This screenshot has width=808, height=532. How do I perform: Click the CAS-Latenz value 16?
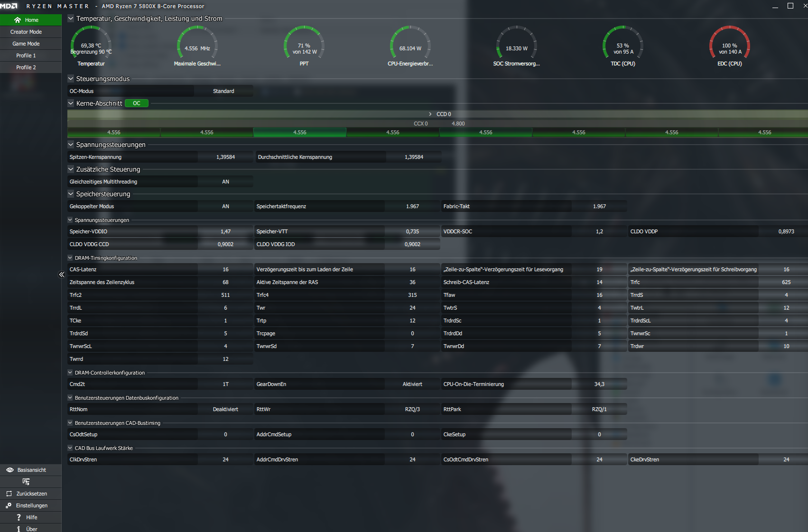pos(225,269)
